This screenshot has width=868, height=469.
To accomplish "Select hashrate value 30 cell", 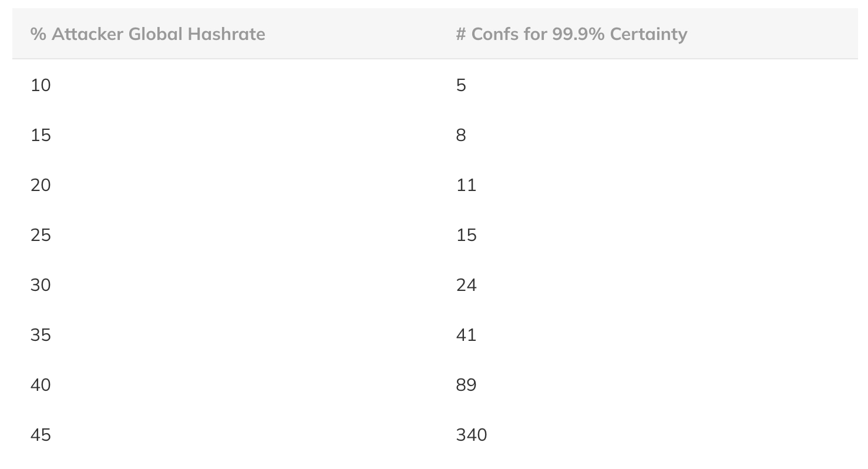I will tap(41, 285).
